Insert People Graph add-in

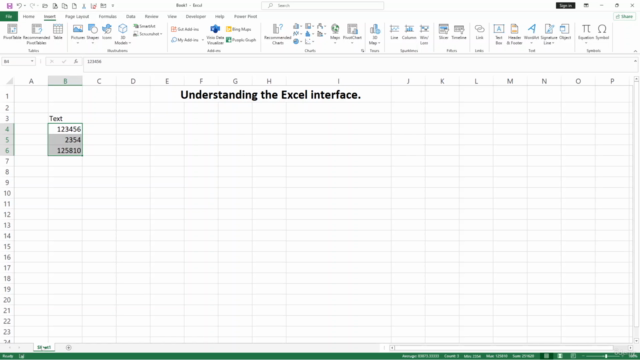(x=241, y=40)
